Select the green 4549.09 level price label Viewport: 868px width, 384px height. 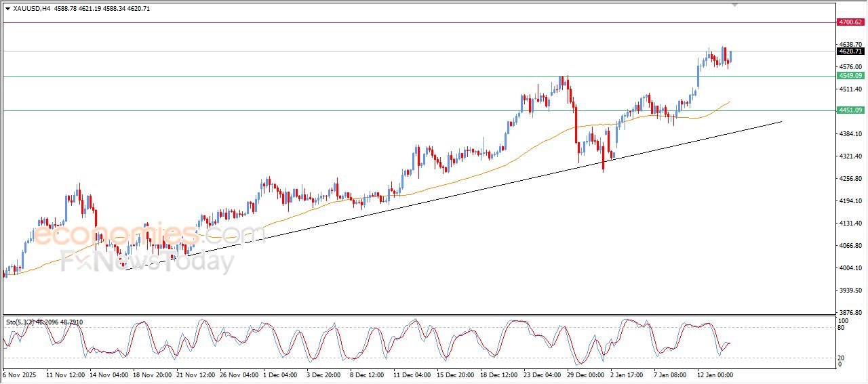coord(850,76)
